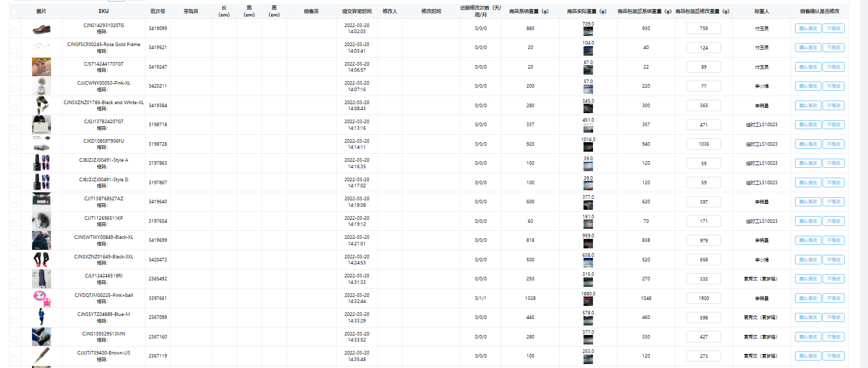Screen dimensions: 868x368
Task: Click batch number 2365492
Action: point(157,279)
